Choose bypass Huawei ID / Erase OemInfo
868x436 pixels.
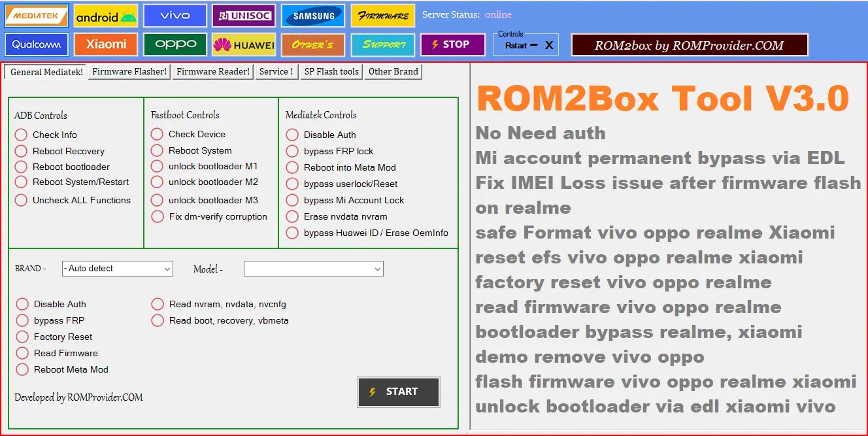[367, 233]
